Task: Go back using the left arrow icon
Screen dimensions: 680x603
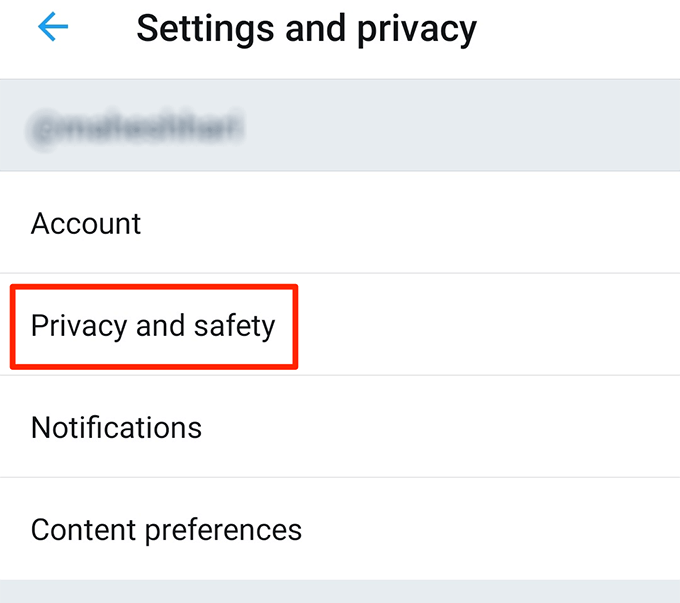Action: point(53,28)
